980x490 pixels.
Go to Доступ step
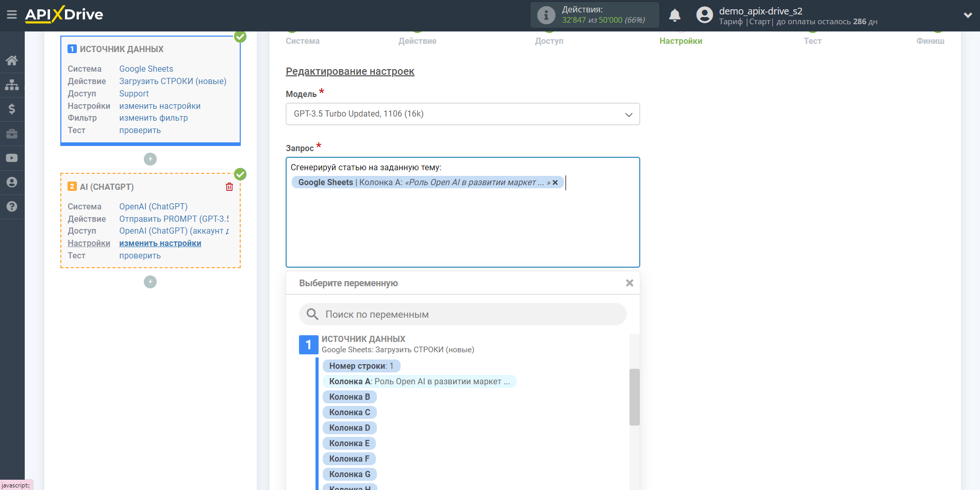pos(549,41)
